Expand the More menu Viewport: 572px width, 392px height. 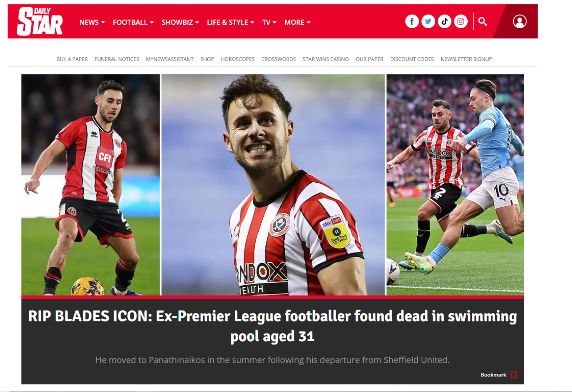pyautogui.click(x=297, y=22)
